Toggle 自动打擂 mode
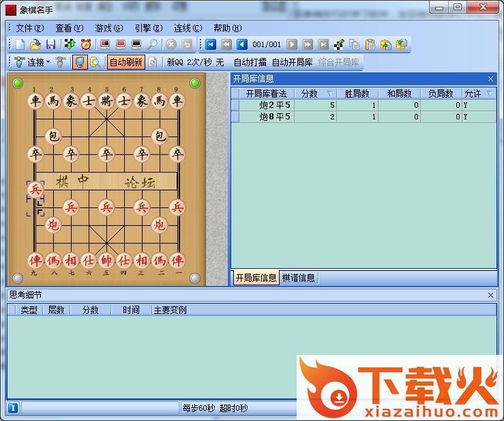The image size is (504, 421). (250, 62)
